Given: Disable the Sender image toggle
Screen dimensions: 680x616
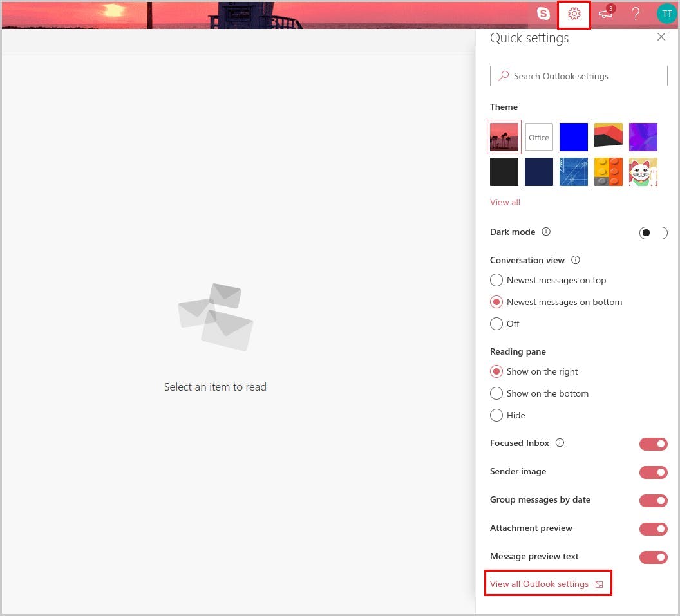Looking at the screenshot, I should coord(653,472).
